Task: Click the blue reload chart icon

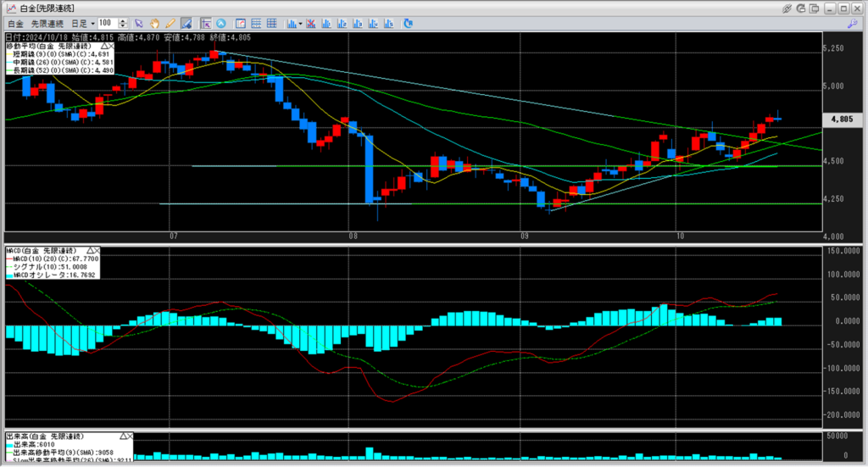Action: (x=408, y=23)
